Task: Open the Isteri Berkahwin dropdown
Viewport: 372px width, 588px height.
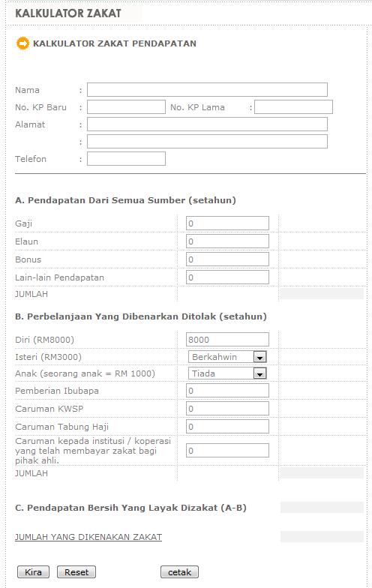Action: point(227,357)
